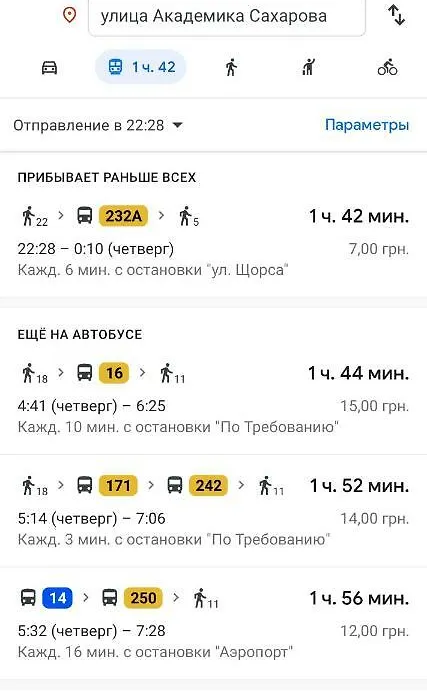Select the cycling mode icon
This screenshot has width=427, height=700.
387,67
